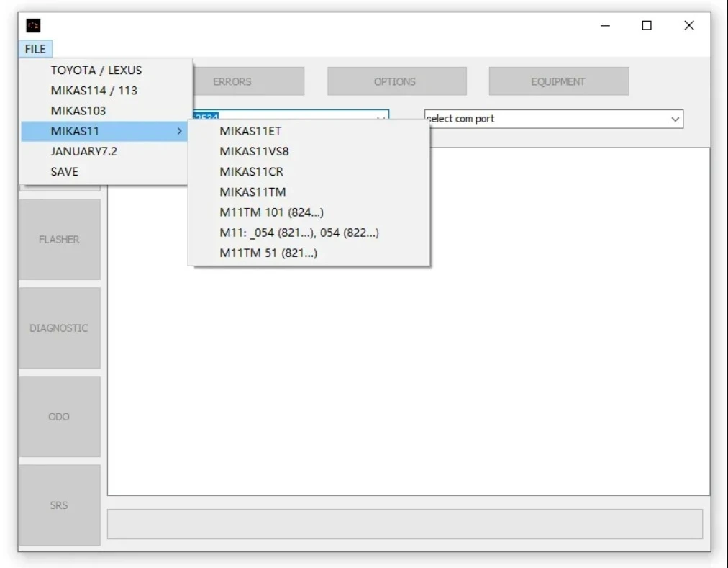Click the application icon in title bar
This screenshot has width=728, height=568.
click(33, 26)
